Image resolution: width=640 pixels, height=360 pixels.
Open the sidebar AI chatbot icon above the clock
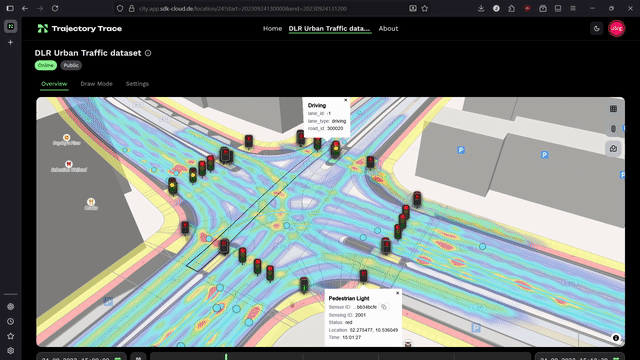click(x=11, y=307)
